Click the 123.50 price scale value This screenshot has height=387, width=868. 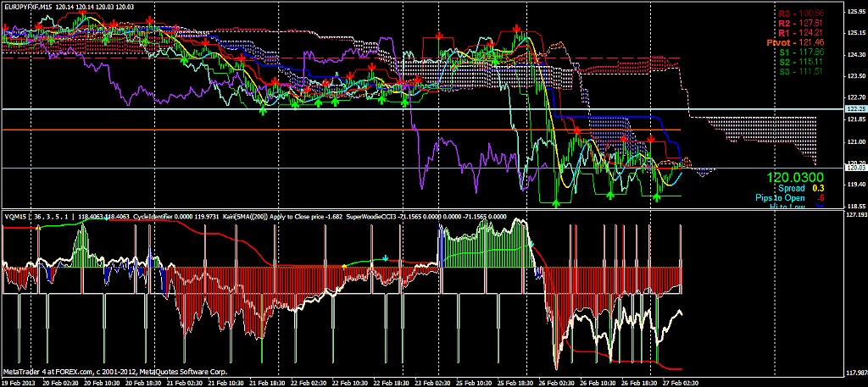coord(856,76)
